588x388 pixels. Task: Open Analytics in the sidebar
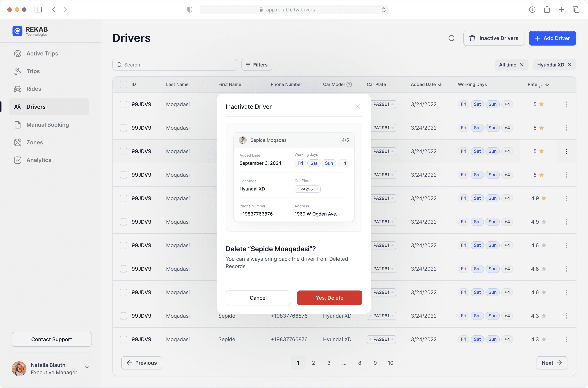[39, 160]
